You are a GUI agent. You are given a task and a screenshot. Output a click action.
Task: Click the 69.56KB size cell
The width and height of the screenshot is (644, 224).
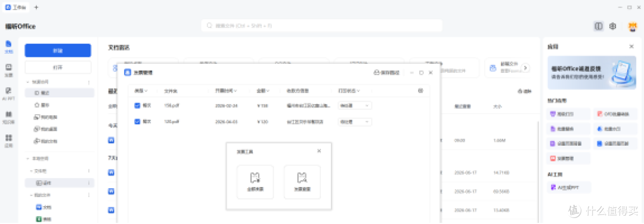click(x=501, y=192)
